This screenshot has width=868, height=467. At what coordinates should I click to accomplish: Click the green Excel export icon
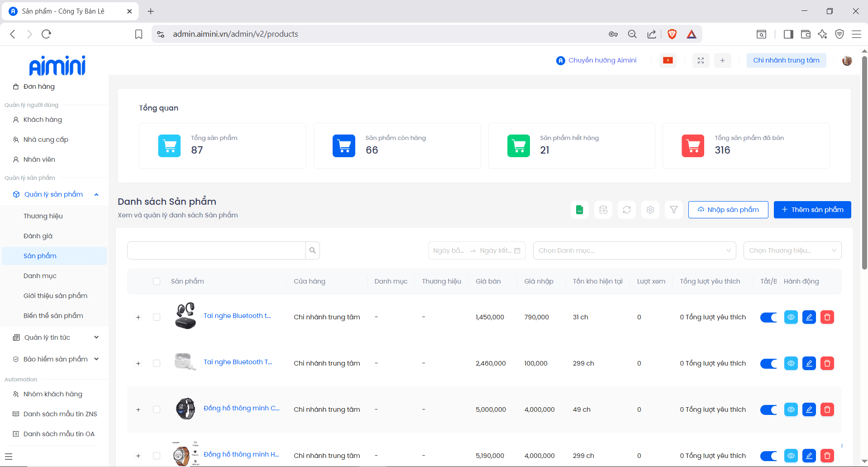tap(579, 210)
